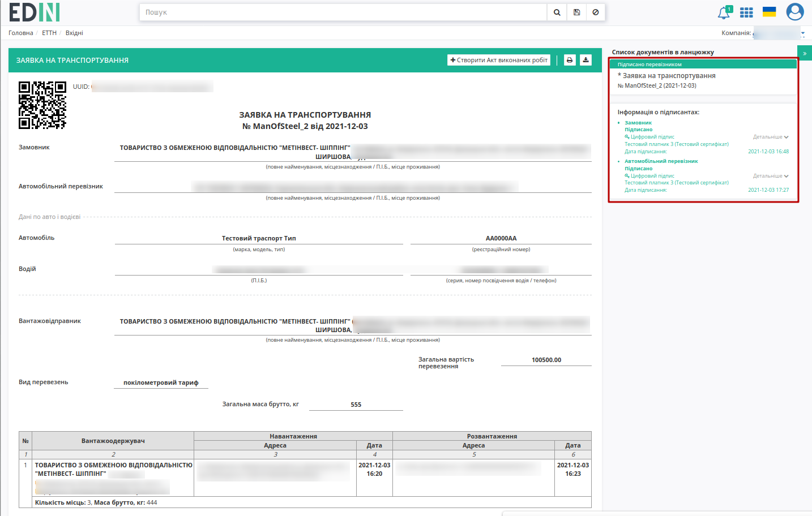Expand Детальніше for Замовник signature

tap(771, 137)
